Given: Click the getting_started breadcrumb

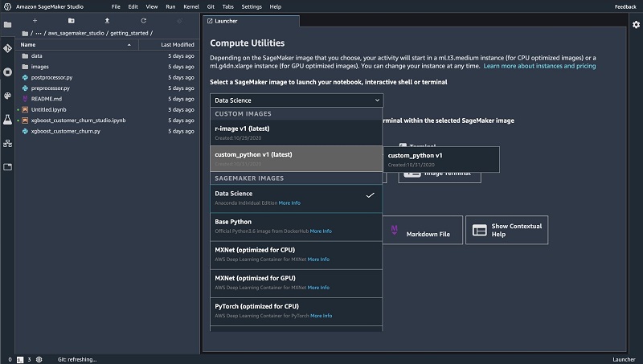Looking at the screenshot, I should pyautogui.click(x=129, y=33).
